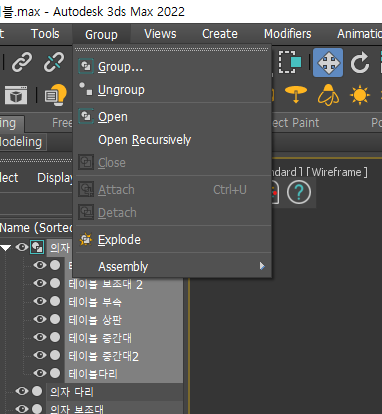
Task: Open the Display menu in scene explorer
Action: tap(55, 178)
